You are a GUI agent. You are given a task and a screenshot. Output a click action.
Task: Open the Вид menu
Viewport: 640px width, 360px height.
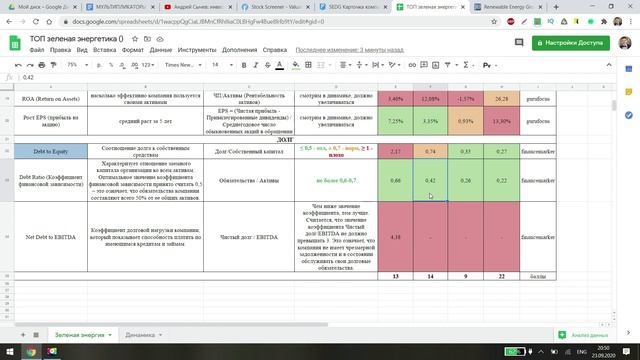coord(82,50)
